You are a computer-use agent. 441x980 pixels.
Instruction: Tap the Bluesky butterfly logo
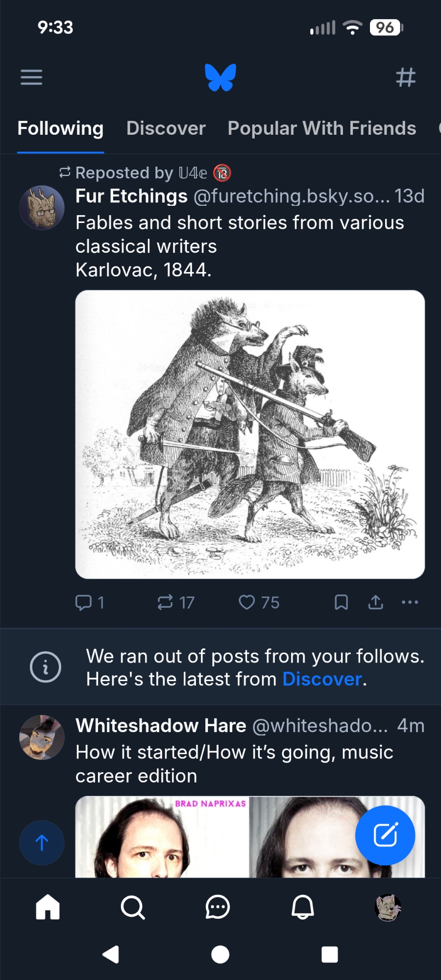[x=220, y=77]
